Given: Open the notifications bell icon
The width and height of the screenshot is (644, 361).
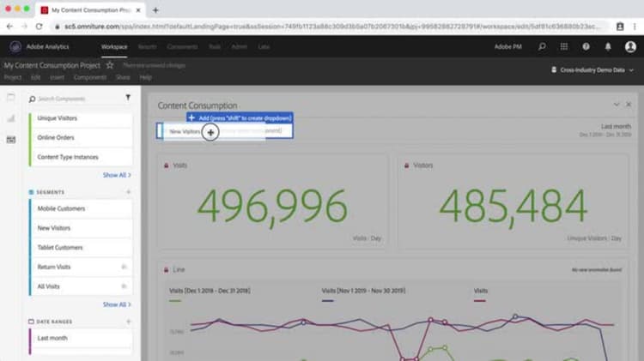Looking at the screenshot, I should (x=608, y=47).
